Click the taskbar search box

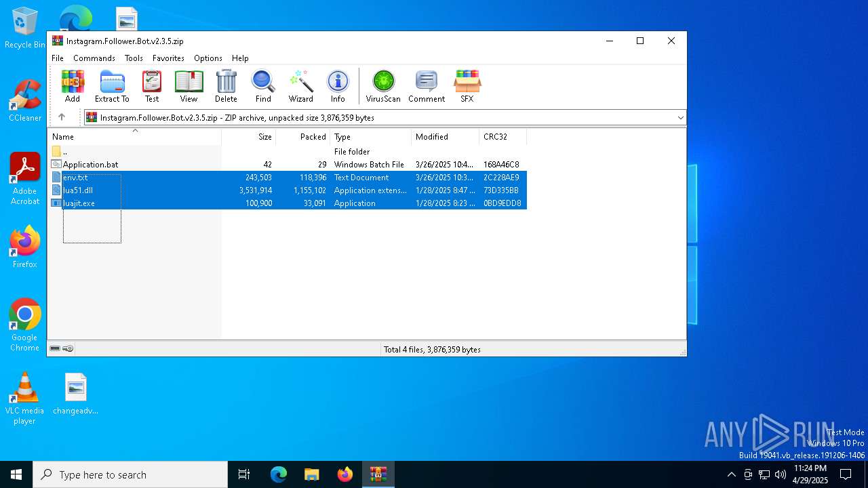point(130,474)
